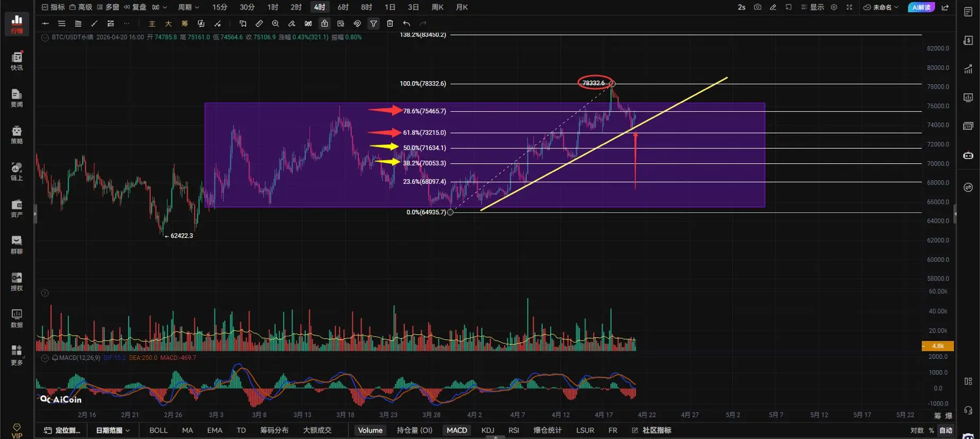Open the 行情 market sidebar panel
This screenshot has width=980, height=439.
click(x=17, y=24)
